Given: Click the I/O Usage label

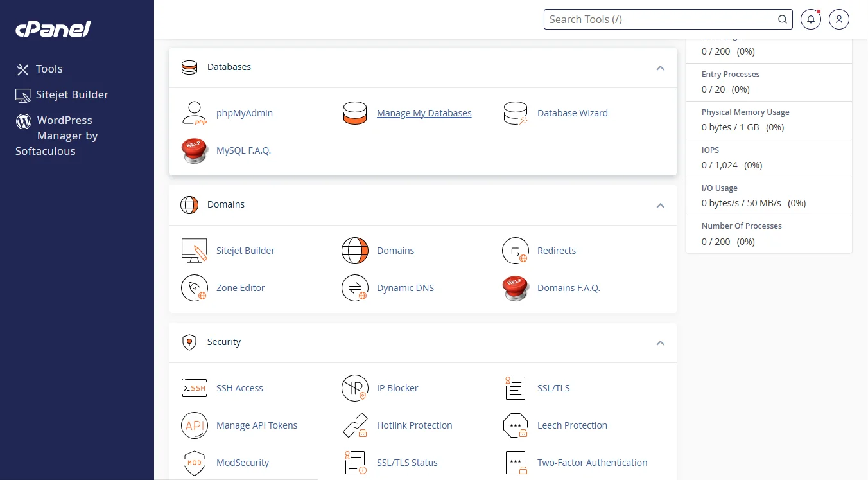Looking at the screenshot, I should [720, 188].
